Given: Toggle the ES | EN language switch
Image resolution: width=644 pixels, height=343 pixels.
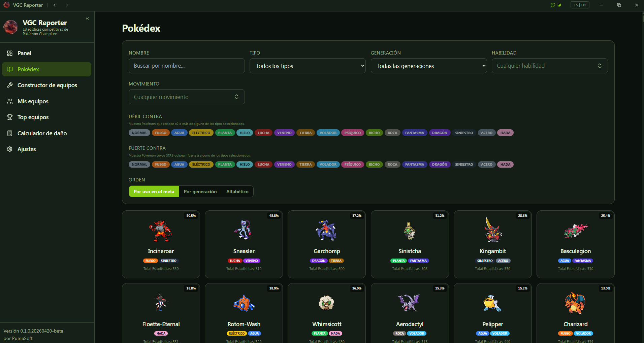Looking at the screenshot, I should click(580, 5).
